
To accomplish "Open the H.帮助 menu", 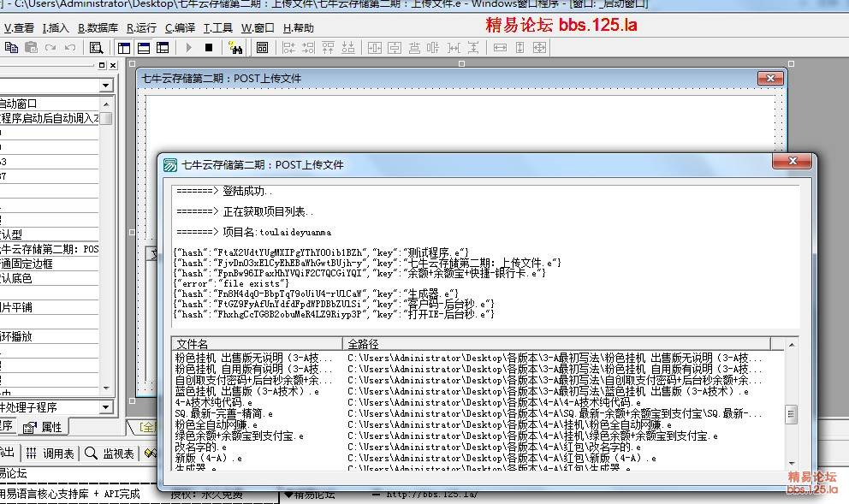I will [x=299, y=28].
